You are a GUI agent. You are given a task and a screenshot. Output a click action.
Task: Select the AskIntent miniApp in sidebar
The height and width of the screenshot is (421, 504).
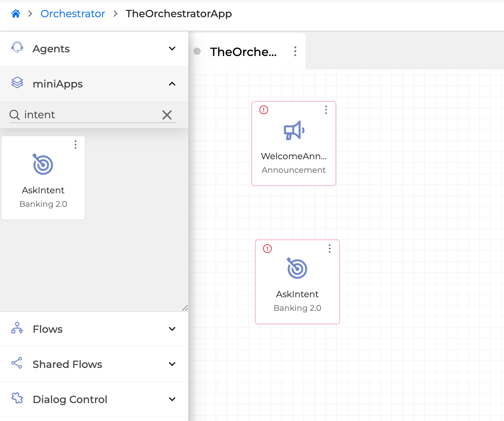pos(43,178)
